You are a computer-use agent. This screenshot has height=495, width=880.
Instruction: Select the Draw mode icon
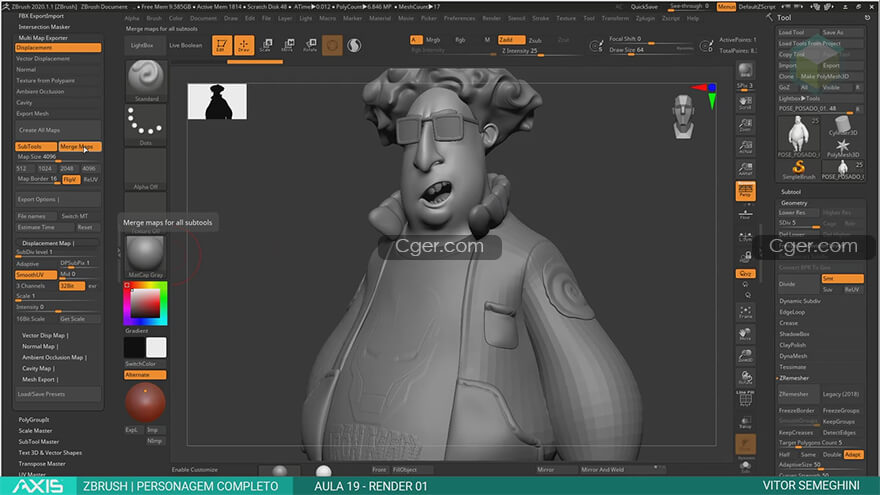pos(244,45)
